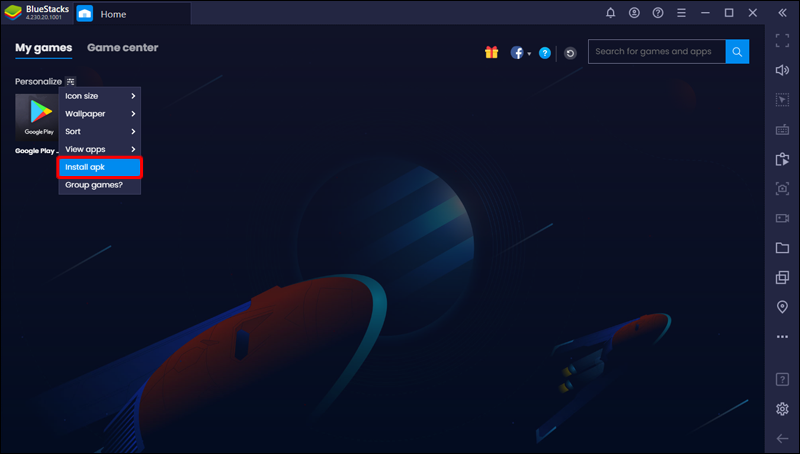Show more sidebar tools (three dots)
The height and width of the screenshot is (454, 800).
point(782,337)
